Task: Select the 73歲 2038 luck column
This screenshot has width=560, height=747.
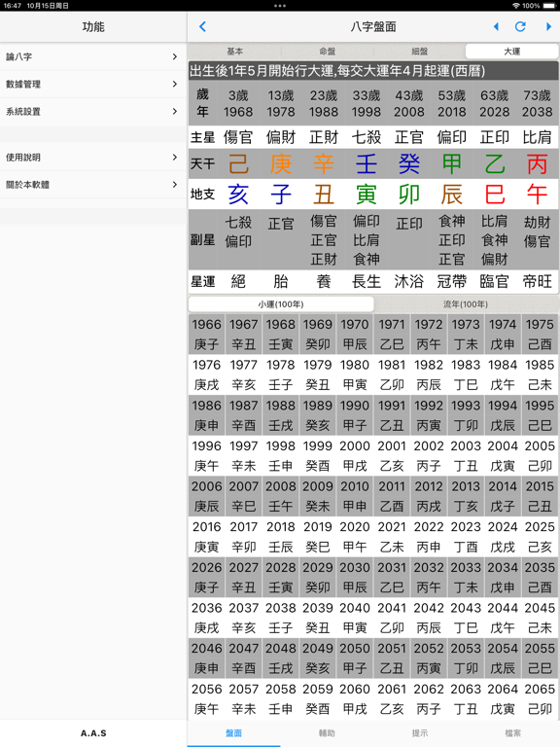Action: 537,103
